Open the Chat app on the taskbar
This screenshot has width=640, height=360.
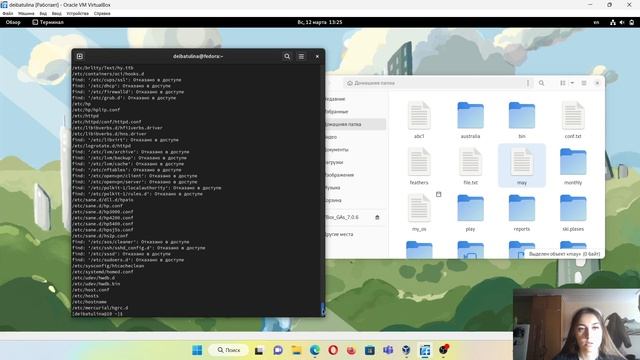click(278, 350)
